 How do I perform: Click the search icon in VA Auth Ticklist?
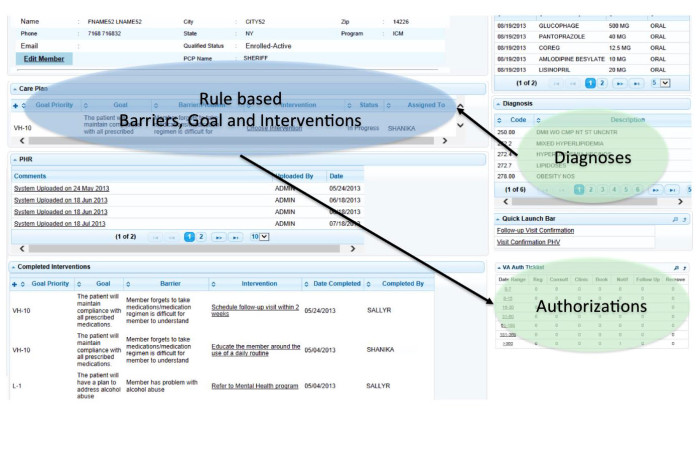(676, 268)
